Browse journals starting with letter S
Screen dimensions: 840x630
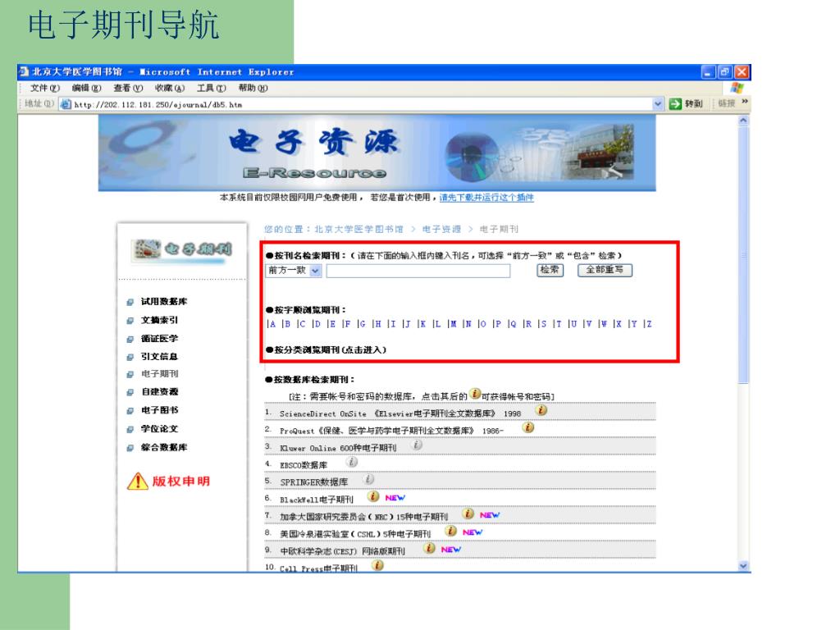click(x=543, y=323)
